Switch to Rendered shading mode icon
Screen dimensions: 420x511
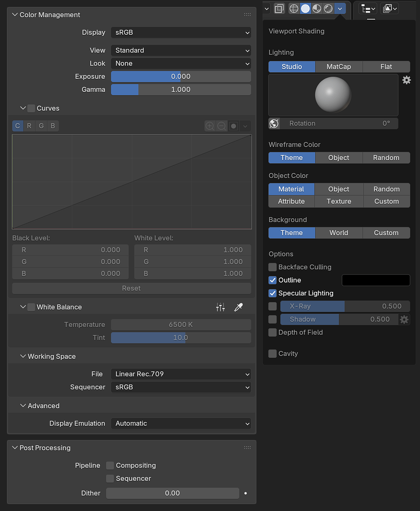pos(328,9)
